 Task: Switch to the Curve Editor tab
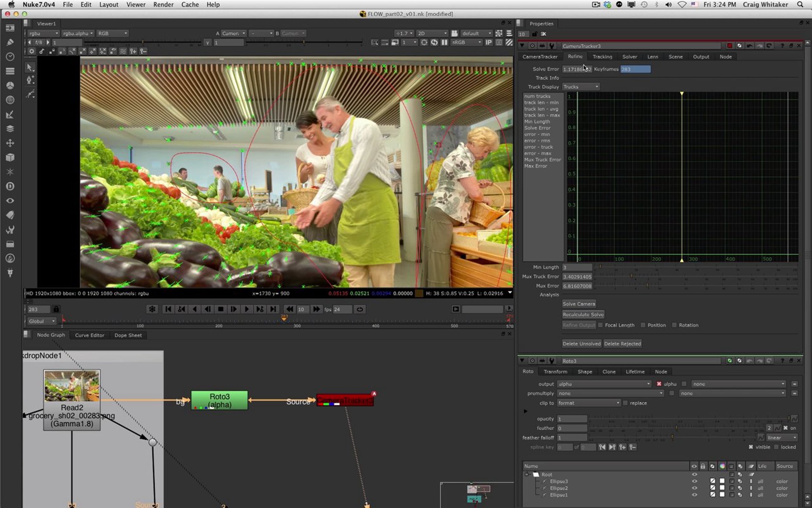pos(90,335)
